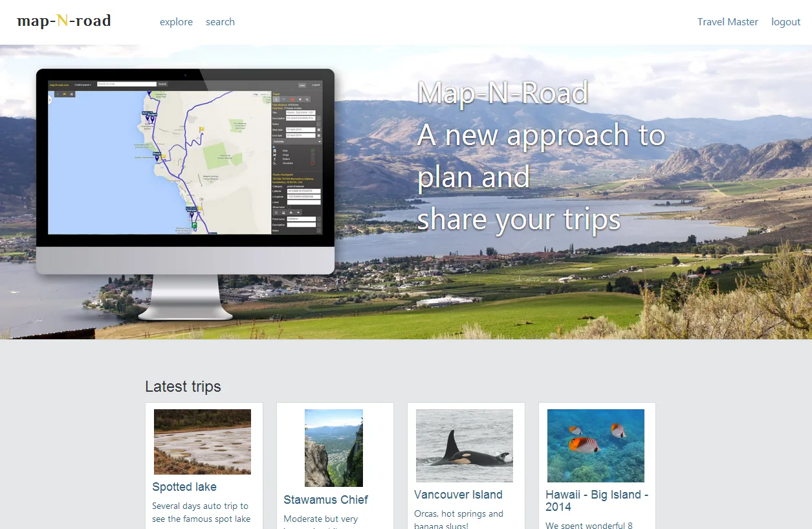Screen dimensions: 812x529
Task: Log out via logout link
Action: tap(785, 22)
